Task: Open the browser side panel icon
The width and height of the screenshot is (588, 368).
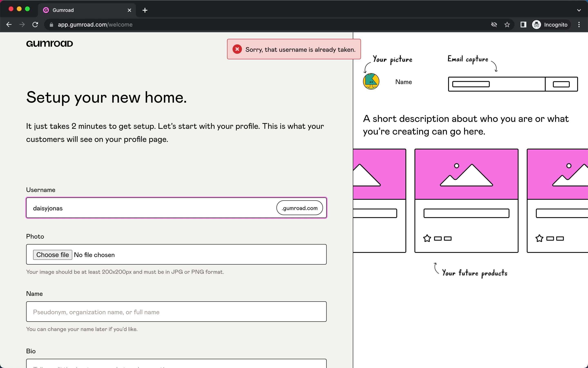Action: [x=523, y=25]
